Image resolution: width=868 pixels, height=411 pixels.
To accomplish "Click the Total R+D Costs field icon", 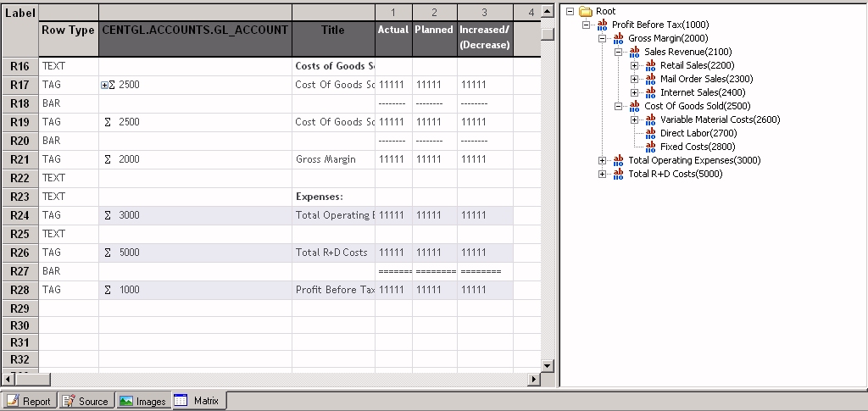I will click(x=618, y=174).
